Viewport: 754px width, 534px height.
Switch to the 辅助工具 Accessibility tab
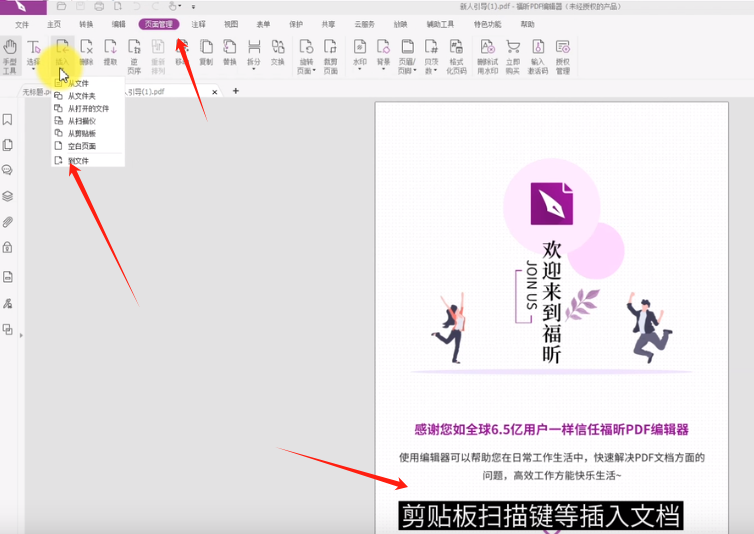click(x=440, y=24)
